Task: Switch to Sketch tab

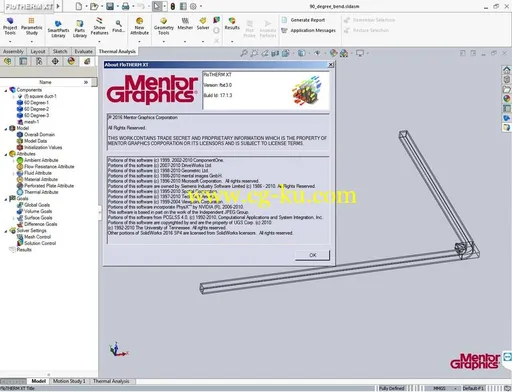Action: click(60, 51)
